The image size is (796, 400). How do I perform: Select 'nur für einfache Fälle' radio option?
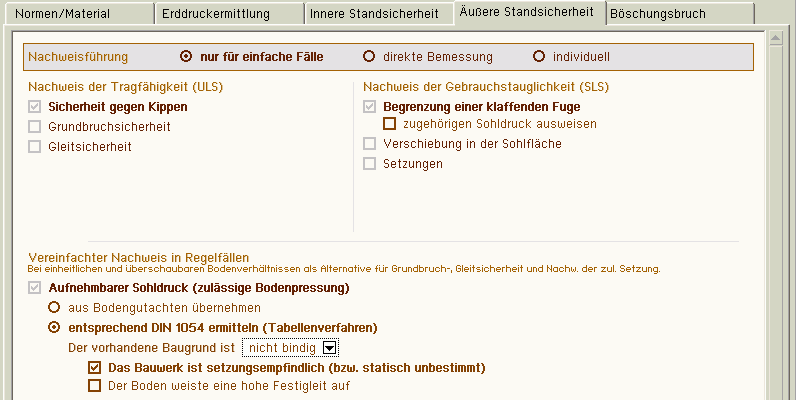(x=186, y=57)
